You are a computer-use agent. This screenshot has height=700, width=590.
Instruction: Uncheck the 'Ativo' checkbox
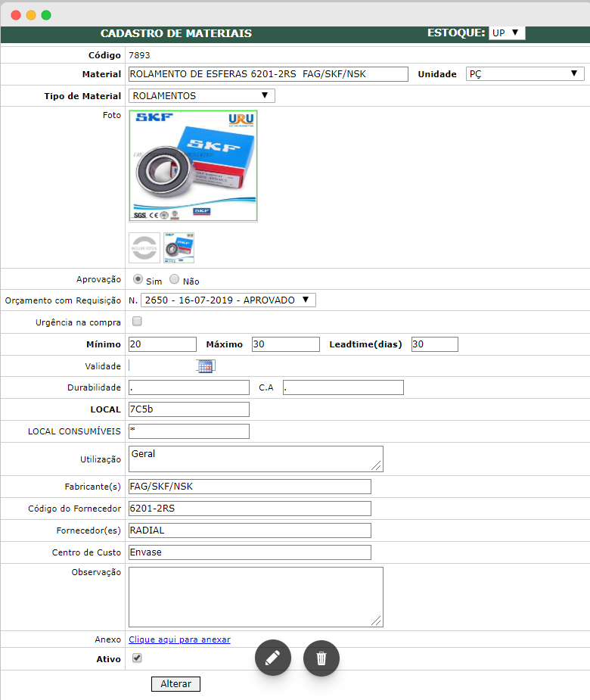click(x=137, y=658)
